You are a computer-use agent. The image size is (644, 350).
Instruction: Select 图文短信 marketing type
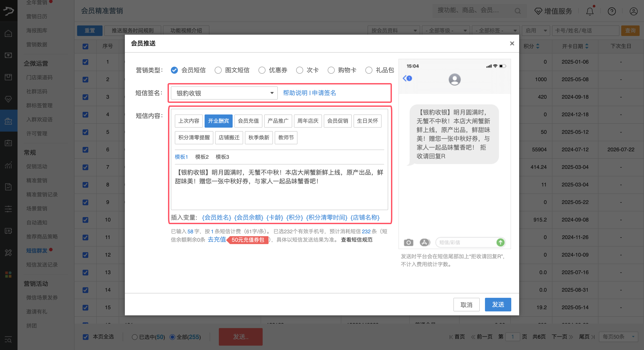coord(218,70)
